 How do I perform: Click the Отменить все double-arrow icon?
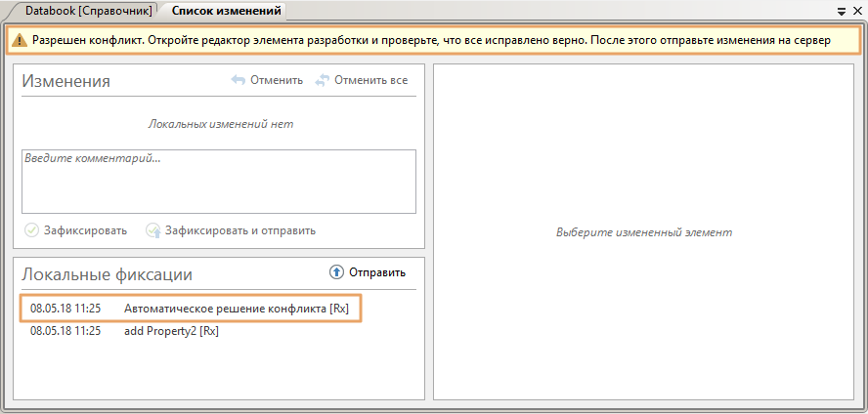click(323, 80)
